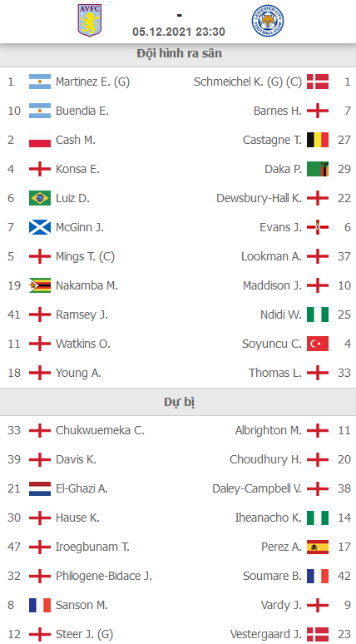Click Belgium flag next to Castagne T.
Screen dimensions: 356x644
318,140
